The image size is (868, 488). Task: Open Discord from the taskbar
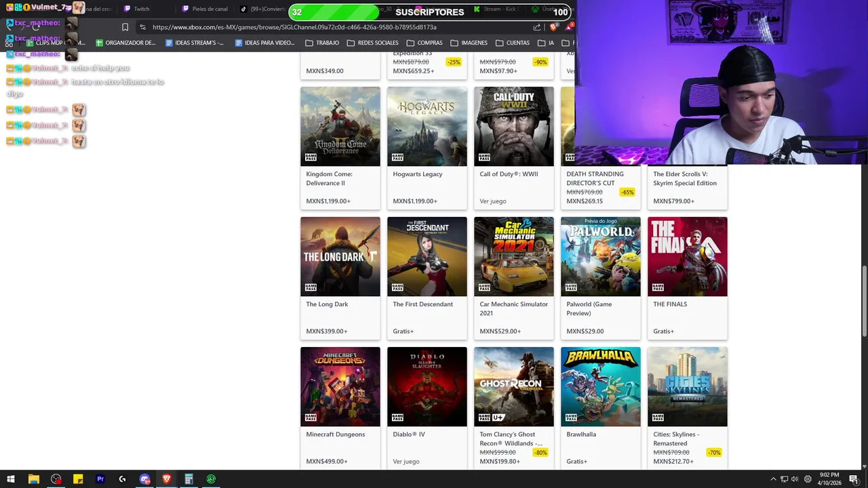pos(144,479)
